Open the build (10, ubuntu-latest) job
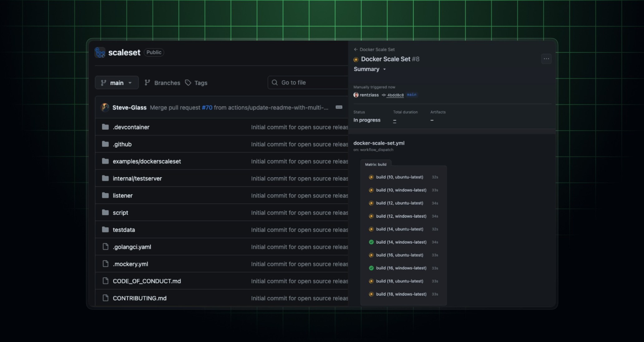 [399, 177]
